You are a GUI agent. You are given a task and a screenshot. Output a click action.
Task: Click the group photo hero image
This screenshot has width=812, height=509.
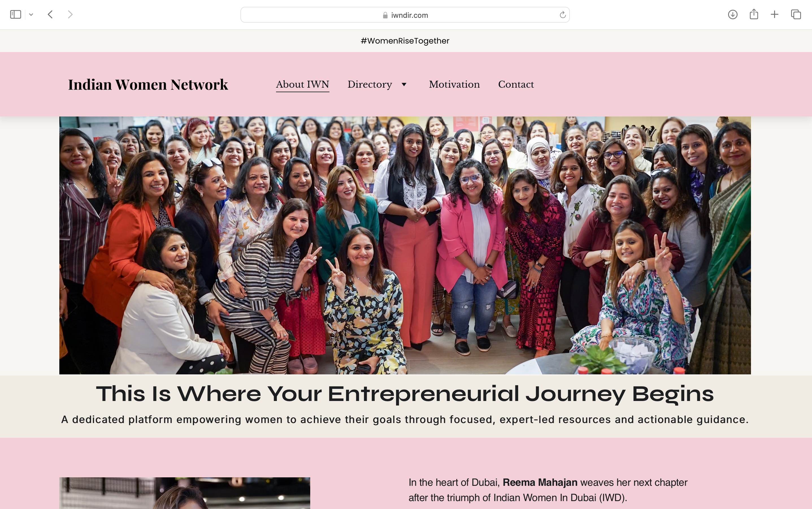(x=405, y=245)
